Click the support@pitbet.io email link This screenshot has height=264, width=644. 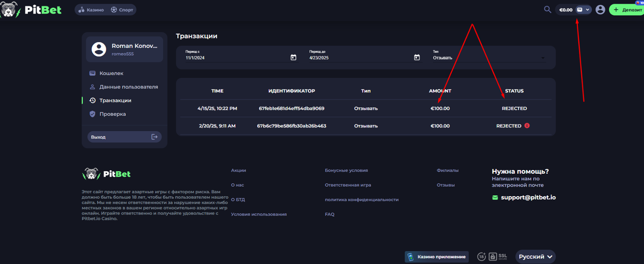(x=528, y=198)
